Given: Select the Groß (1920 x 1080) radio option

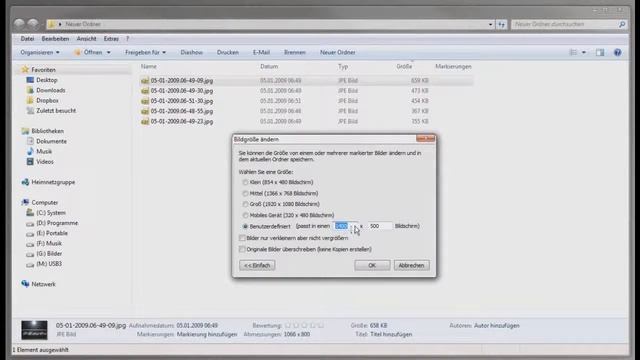Looking at the screenshot, I should tap(245, 204).
